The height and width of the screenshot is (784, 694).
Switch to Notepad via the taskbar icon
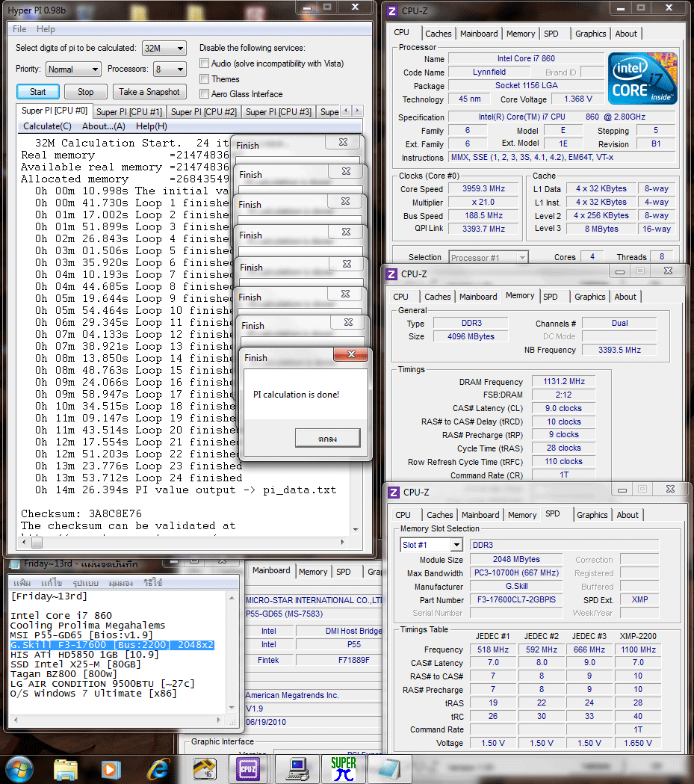(388, 770)
